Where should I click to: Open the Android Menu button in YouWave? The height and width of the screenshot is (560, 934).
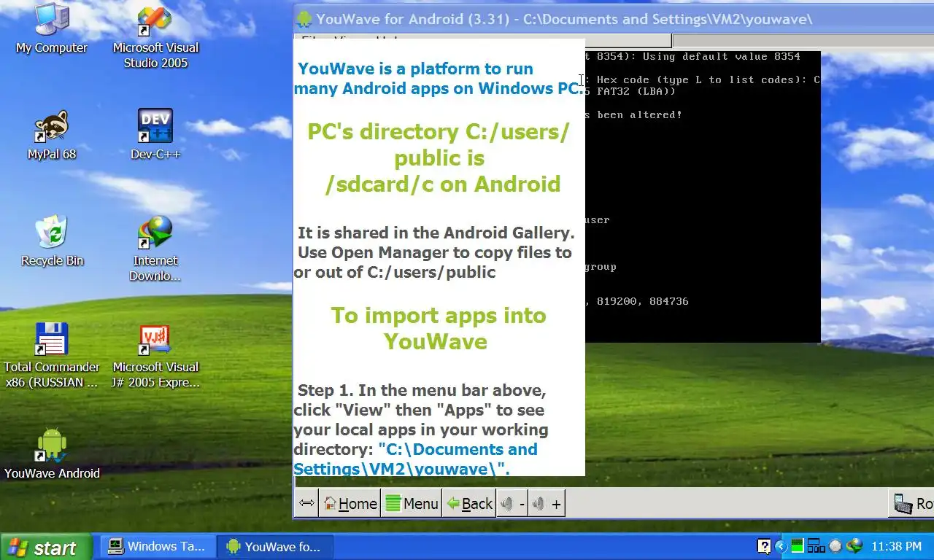[x=412, y=503]
